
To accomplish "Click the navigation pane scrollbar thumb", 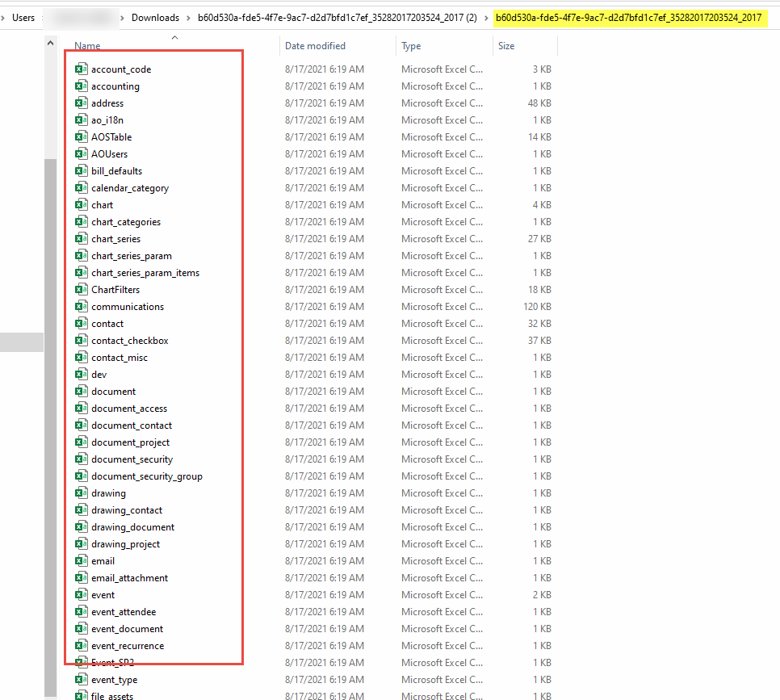I will tap(50, 427).
